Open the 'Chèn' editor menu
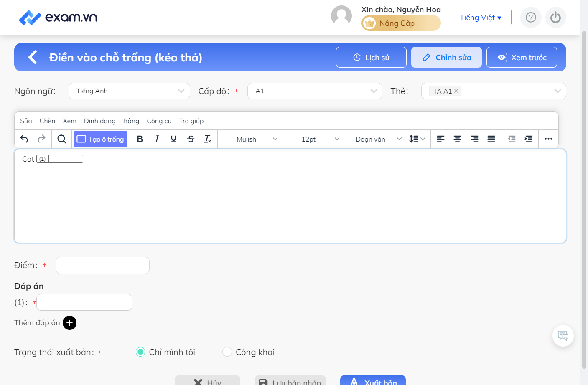Screen dimensions: 588x385 47,121
